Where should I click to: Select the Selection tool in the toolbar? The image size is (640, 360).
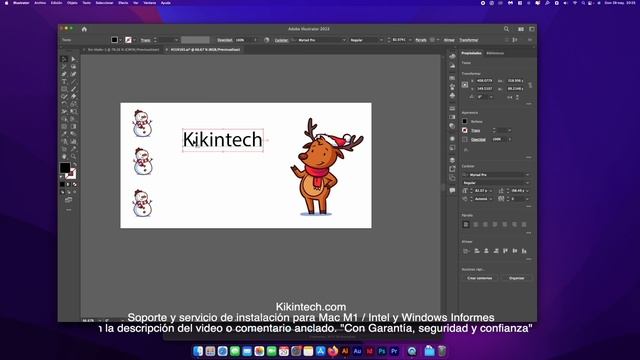coord(64,59)
